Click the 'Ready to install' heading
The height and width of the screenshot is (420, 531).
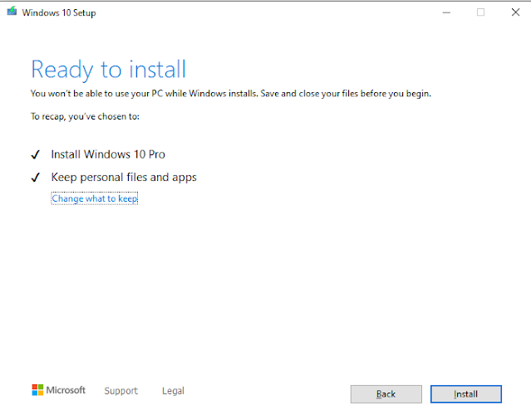108,70
